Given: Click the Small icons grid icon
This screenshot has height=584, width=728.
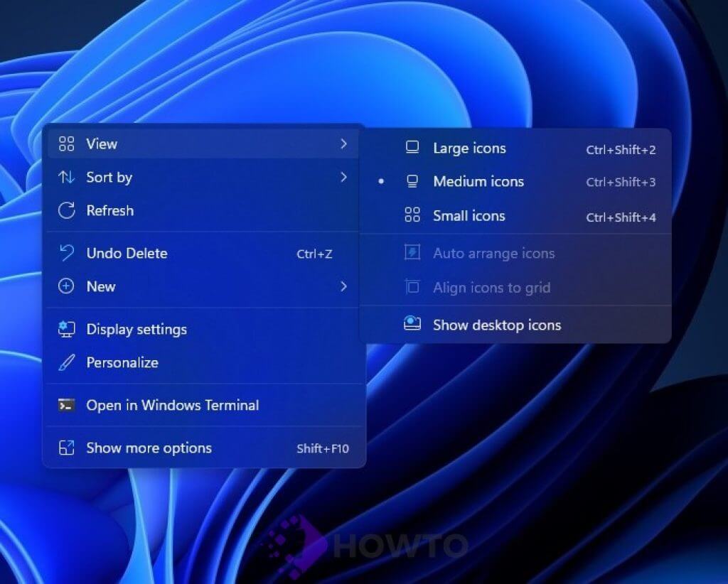Looking at the screenshot, I should click(x=412, y=215).
